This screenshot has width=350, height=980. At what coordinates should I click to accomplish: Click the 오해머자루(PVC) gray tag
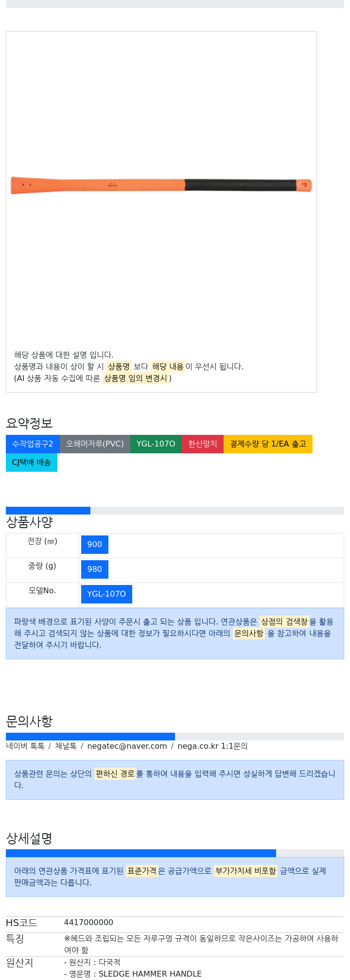click(95, 444)
